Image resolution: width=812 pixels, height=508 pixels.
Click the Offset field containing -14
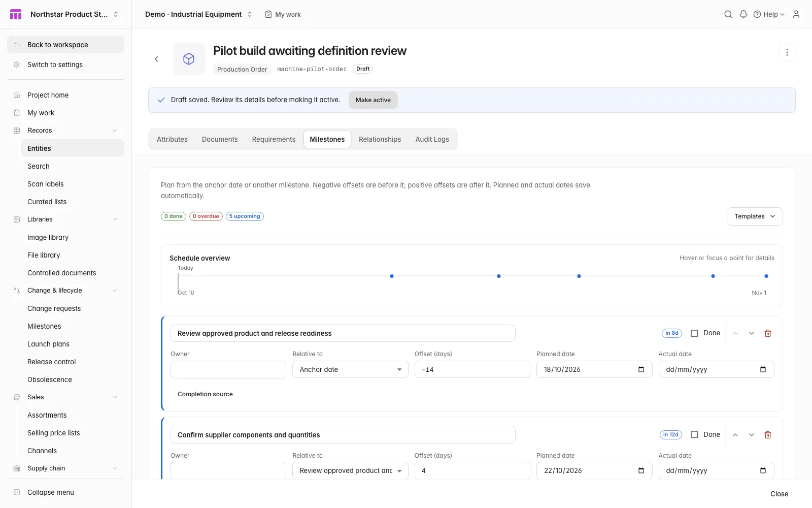coord(472,369)
